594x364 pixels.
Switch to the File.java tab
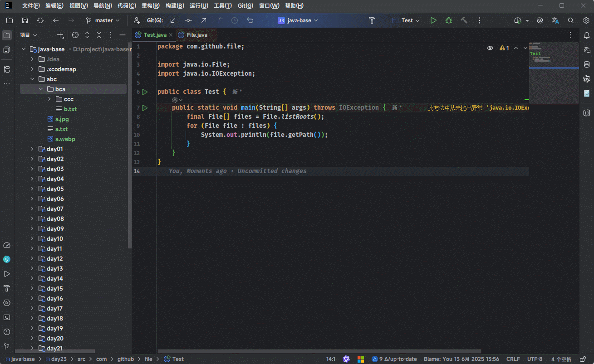point(196,35)
